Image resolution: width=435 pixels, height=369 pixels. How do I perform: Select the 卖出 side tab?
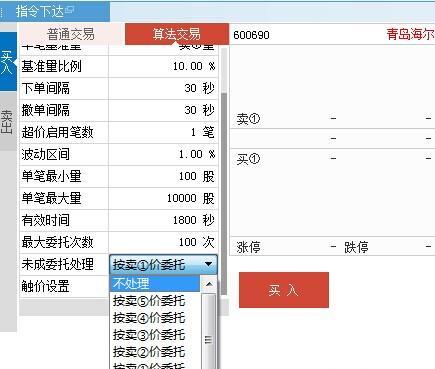[7, 121]
